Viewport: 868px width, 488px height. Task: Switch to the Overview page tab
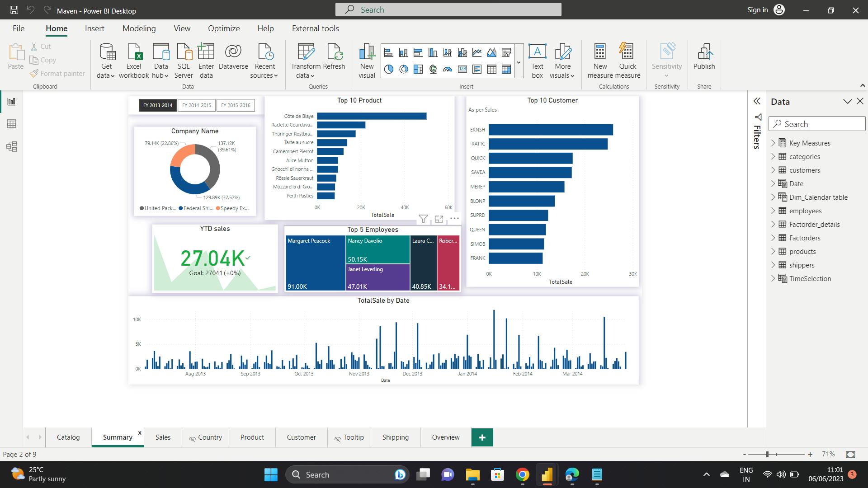pyautogui.click(x=445, y=437)
